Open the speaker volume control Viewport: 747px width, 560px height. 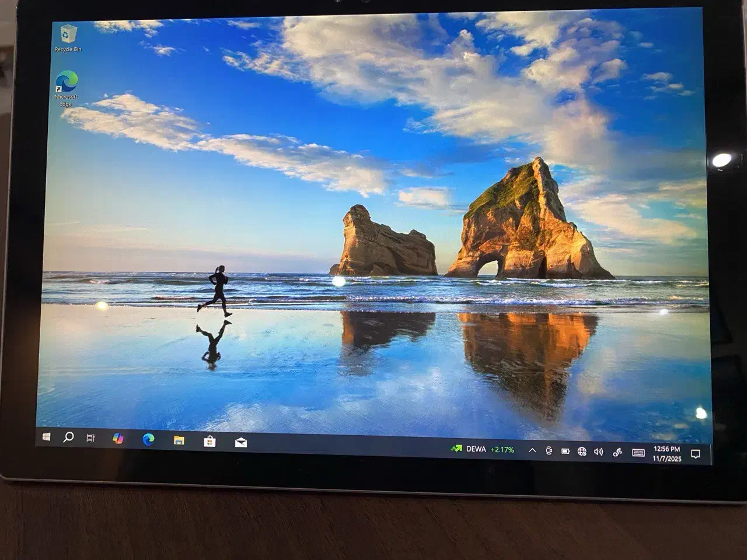tap(598, 452)
